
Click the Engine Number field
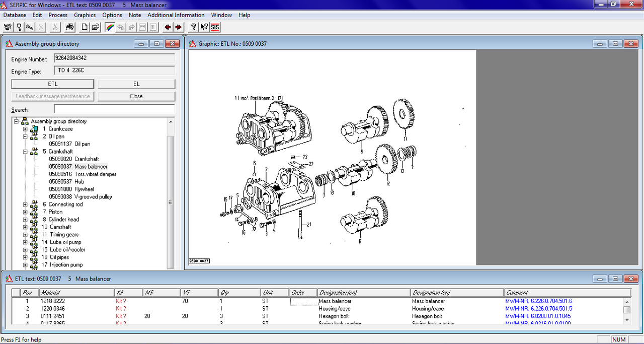[114, 58]
